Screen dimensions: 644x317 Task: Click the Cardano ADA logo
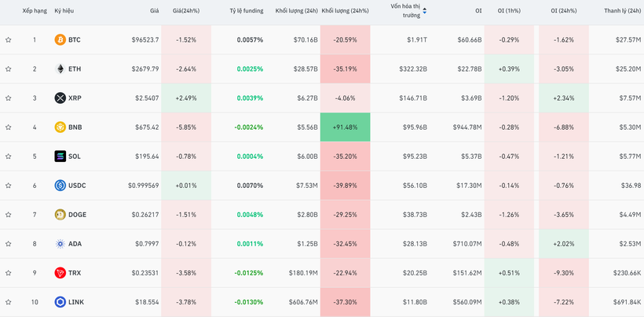tap(60, 244)
